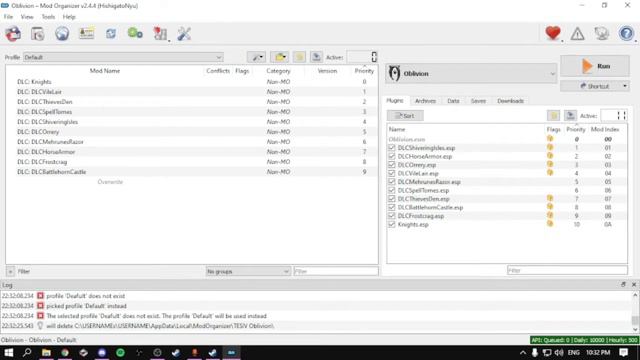Open the notification center taskbar icon
Viewport: 640px width, 360px height.
tap(624, 352)
